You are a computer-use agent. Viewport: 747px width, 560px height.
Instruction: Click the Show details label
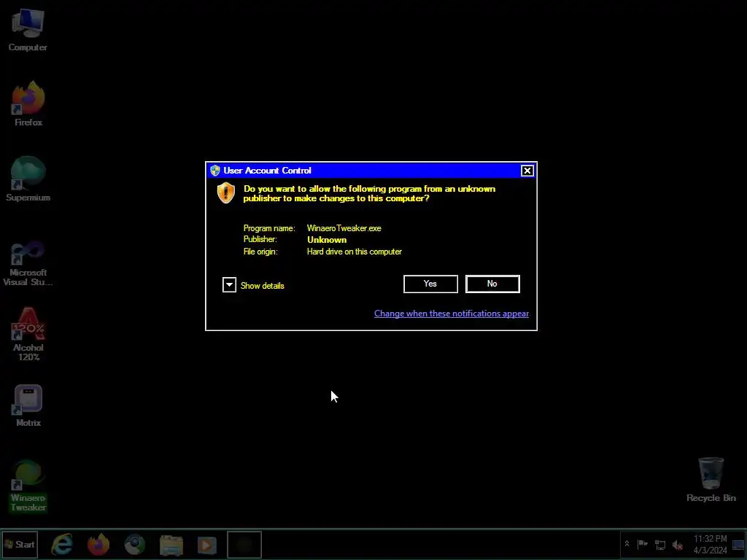point(262,286)
